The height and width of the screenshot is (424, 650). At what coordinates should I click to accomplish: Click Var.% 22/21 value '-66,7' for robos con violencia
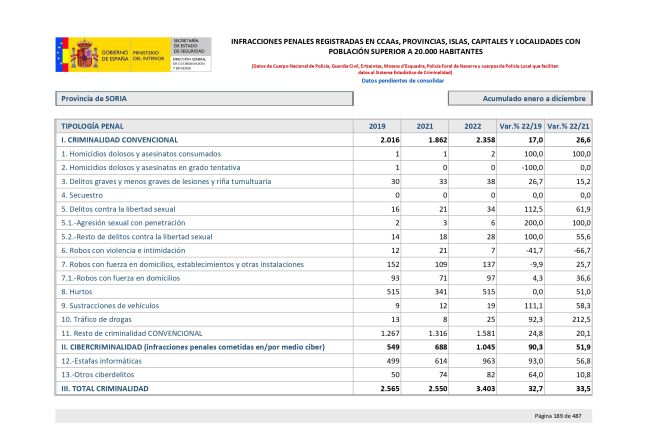tap(582, 251)
